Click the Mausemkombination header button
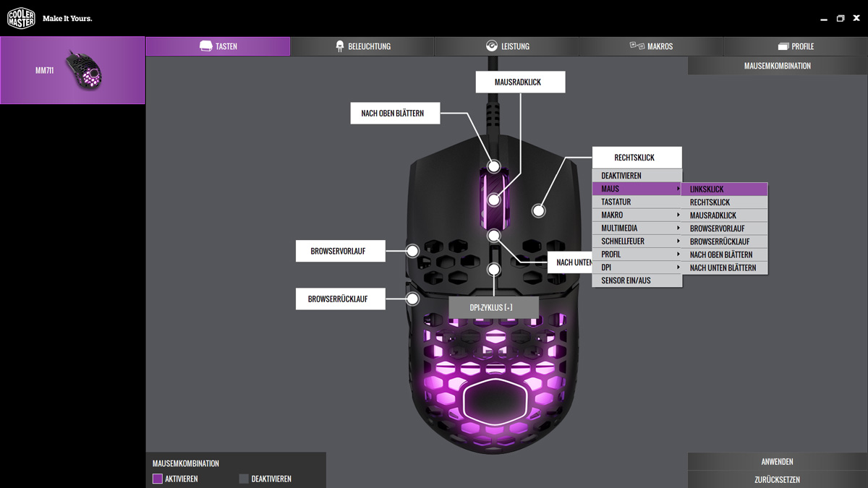868x488 pixels. click(778, 66)
